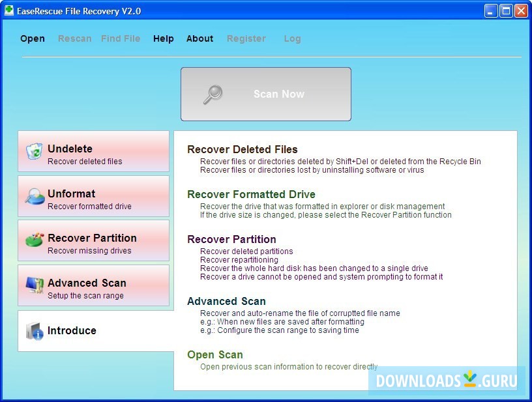The image size is (532, 402).
Task: Click the Register menu item
Action: (246, 38)
